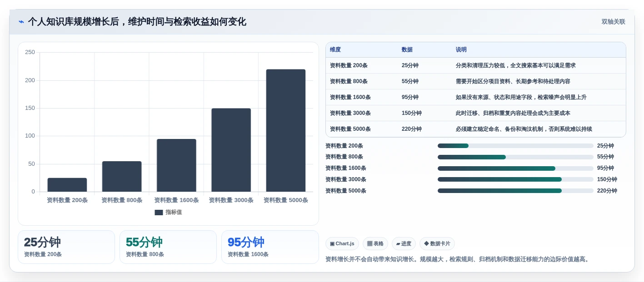Click description 分类和清理压力较低，全文搜索基本可以满足需求
The height and width of the screenshot is (282, 644).
pyautogui.click(x=516, y=65)
